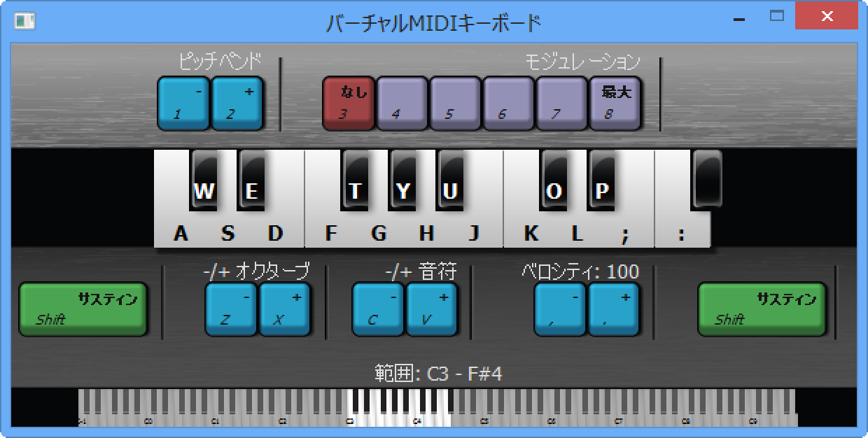Toggle the right サステイン button
The image size is (868, 438).
tap(762, 309)
